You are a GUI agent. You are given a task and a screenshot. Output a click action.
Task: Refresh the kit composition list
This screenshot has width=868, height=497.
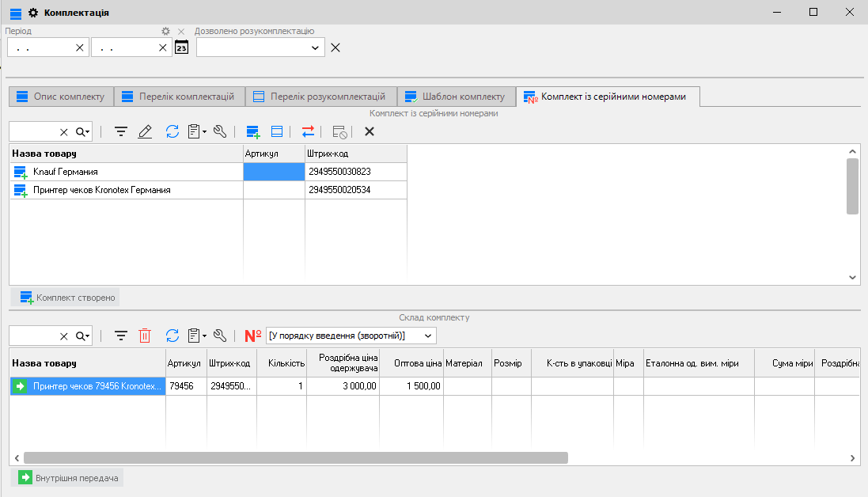click(x=172, y=336)
